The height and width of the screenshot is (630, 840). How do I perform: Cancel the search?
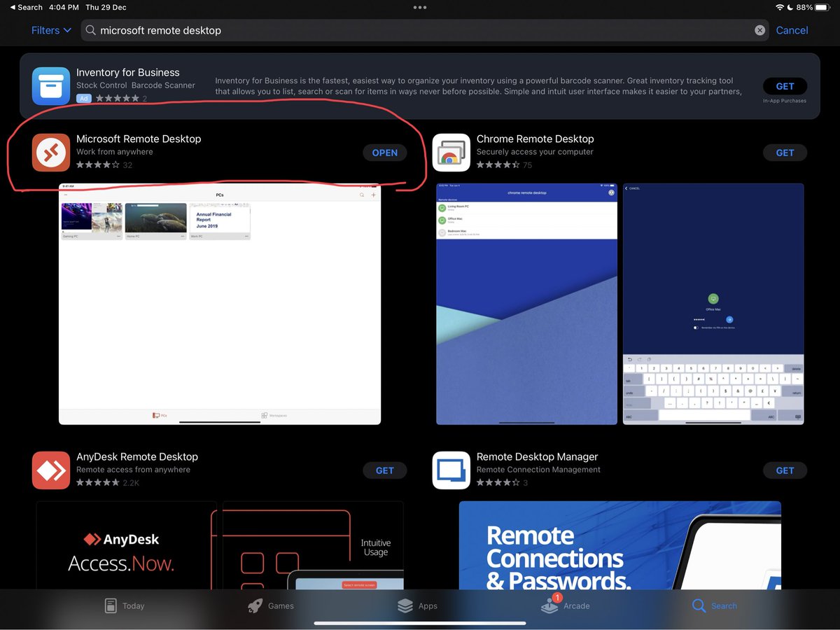coord(792,30)
